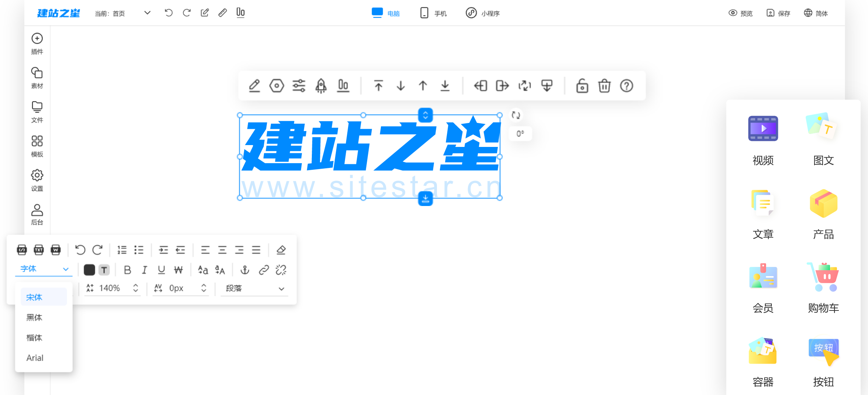Click the black text color swatch
The width and height of the screenshot is (868, 395).
coord(89,270)
